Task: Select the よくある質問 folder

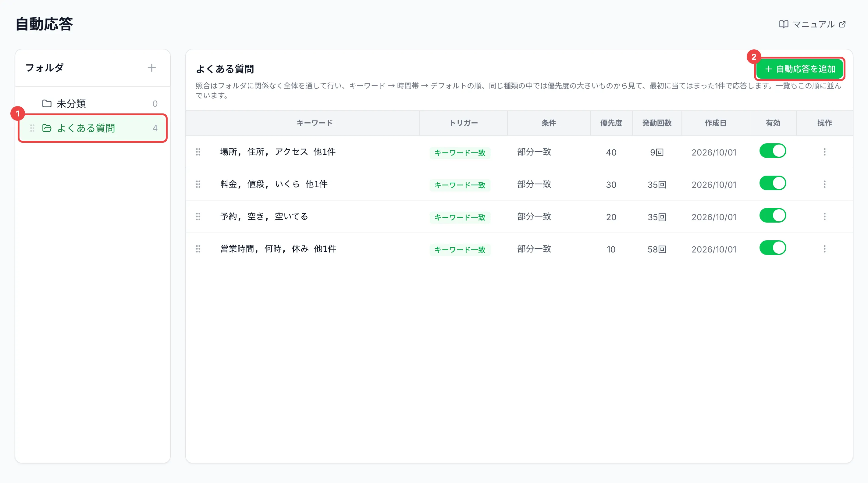Action: pyautogui.click(x=93, y=128)
